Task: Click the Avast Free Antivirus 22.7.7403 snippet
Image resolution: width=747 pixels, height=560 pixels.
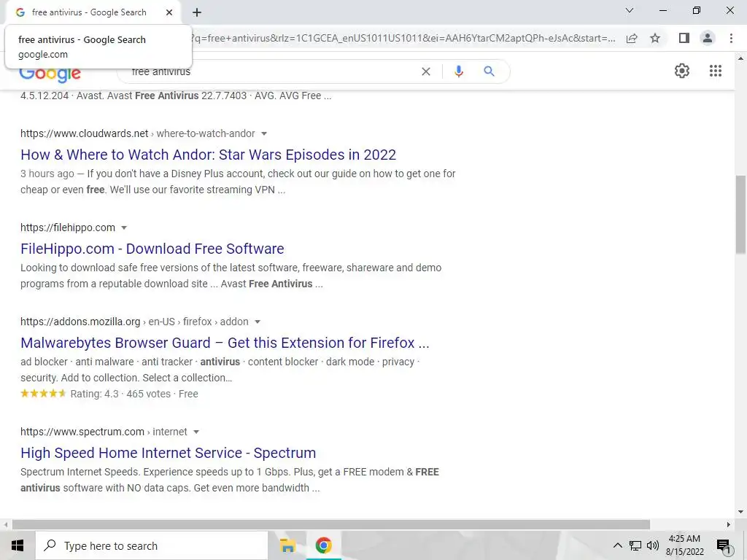Action: pyautogui.click(x=176, y=96)
